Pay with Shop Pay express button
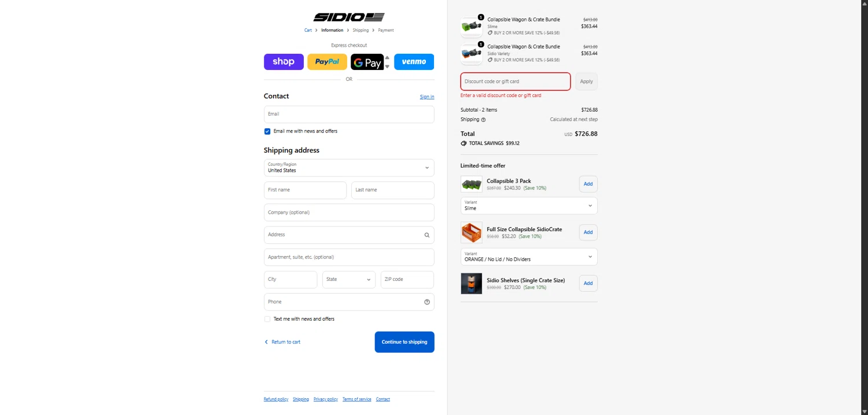Image resolution: width=868 pixels, height=415 pixels. 284,62
